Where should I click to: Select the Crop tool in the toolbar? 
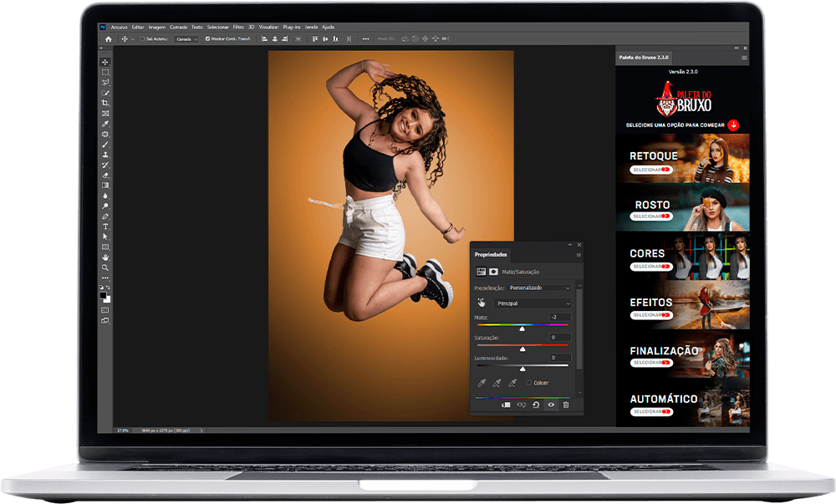105,103
